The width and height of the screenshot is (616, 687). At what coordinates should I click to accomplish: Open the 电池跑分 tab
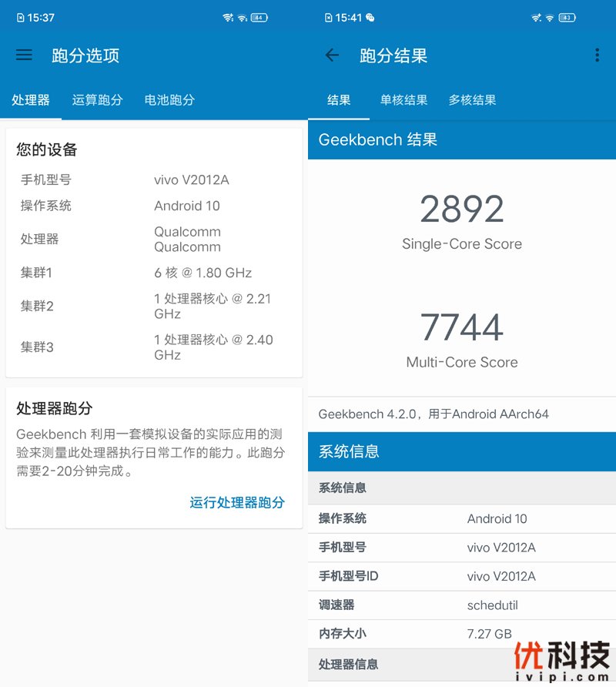point(169,100)
